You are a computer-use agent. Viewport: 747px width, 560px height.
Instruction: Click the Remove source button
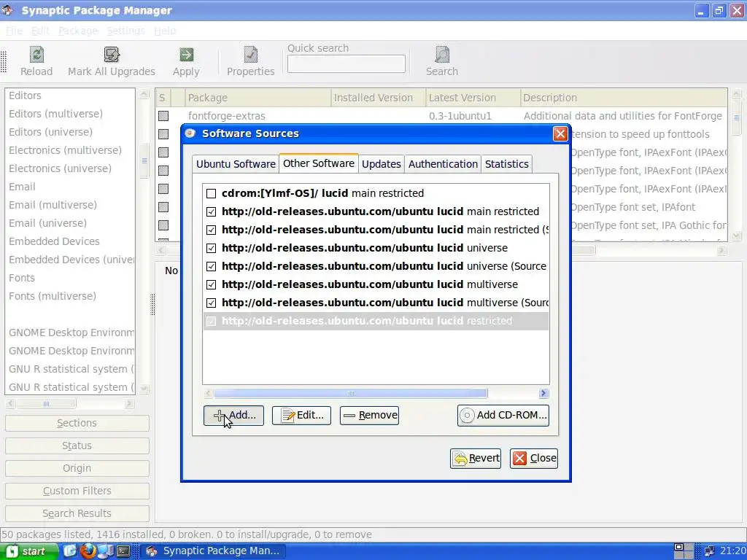[369, 415]
